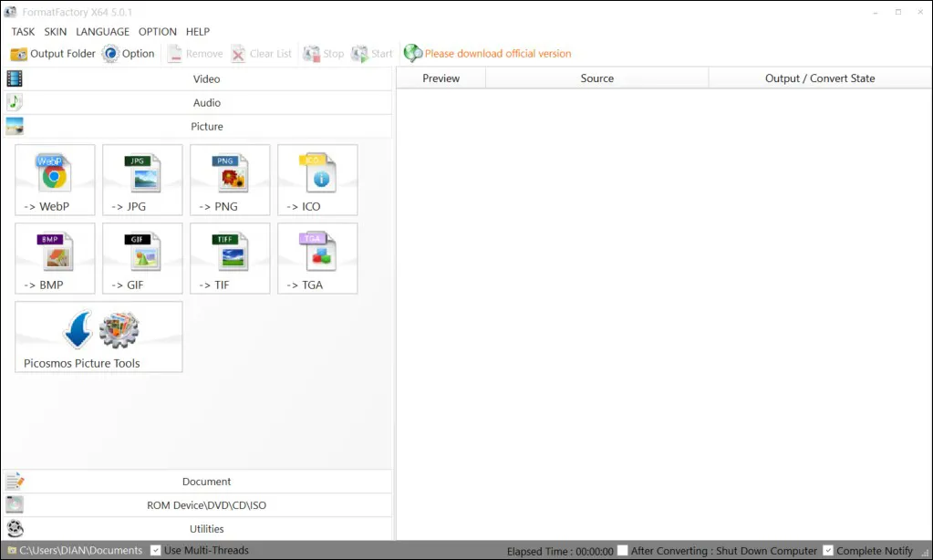Viewport: 933px width, 560px height.
Task: Select the WebP conversion icon
Action: (x=55, y=180)
